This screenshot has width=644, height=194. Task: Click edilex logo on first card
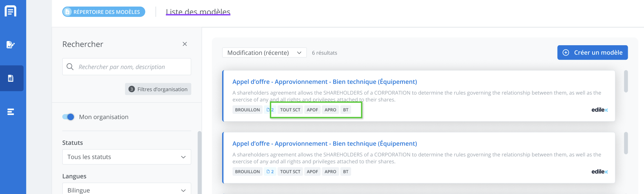point(599,110)
